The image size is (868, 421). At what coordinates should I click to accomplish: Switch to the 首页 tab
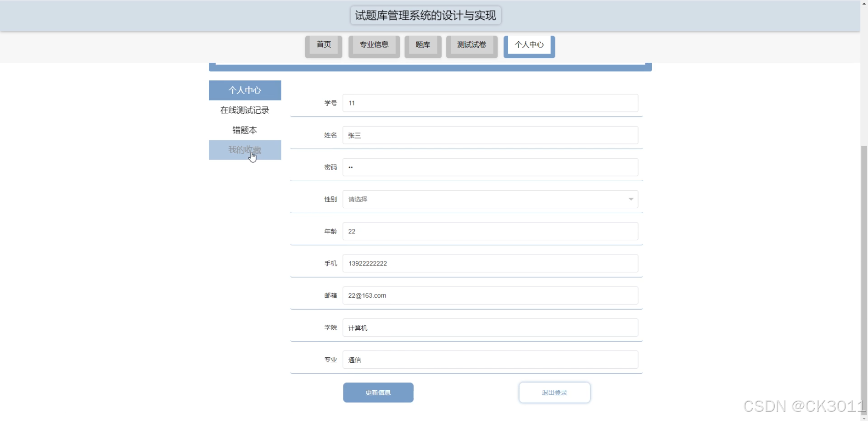(x=323, y=45)
